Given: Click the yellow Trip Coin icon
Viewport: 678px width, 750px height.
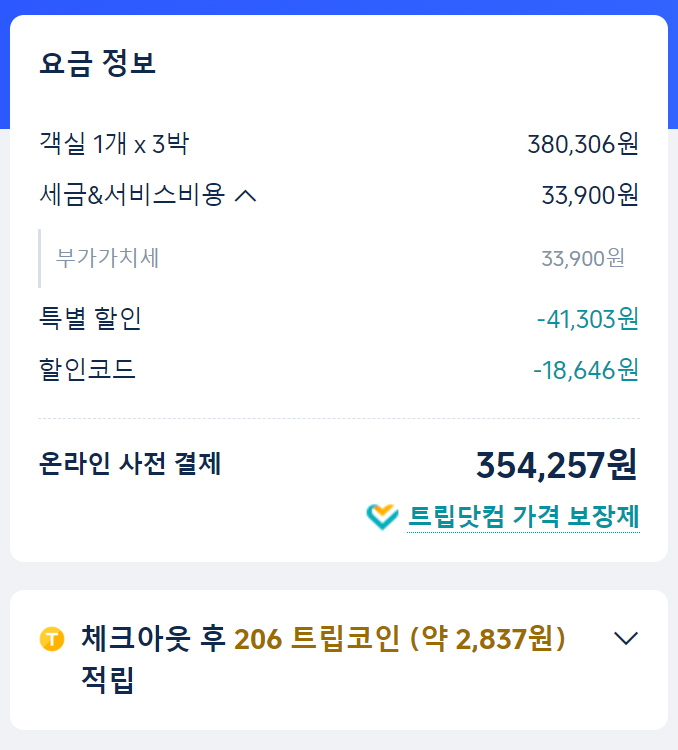Looking at the screenshot, I should click(52, 639).
